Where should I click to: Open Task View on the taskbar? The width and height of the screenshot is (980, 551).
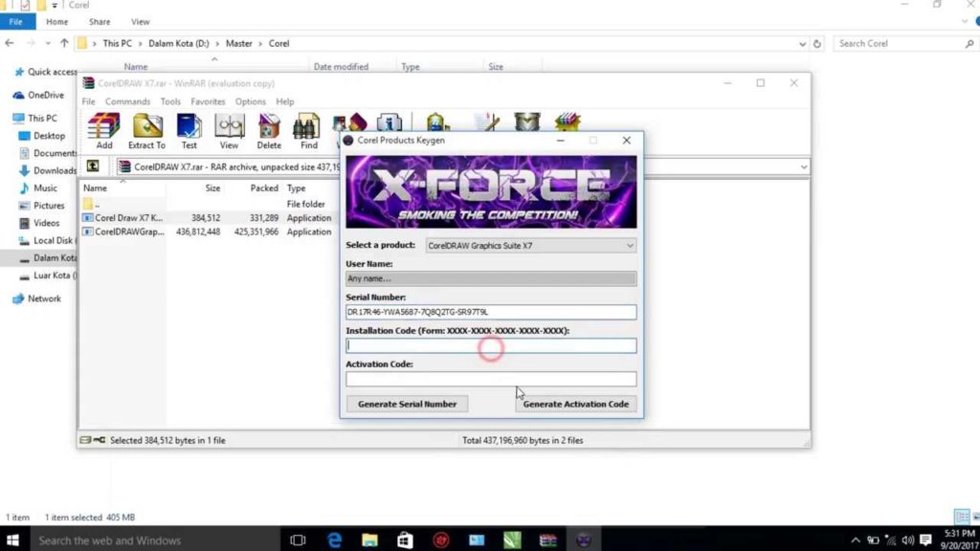point(299,540)
